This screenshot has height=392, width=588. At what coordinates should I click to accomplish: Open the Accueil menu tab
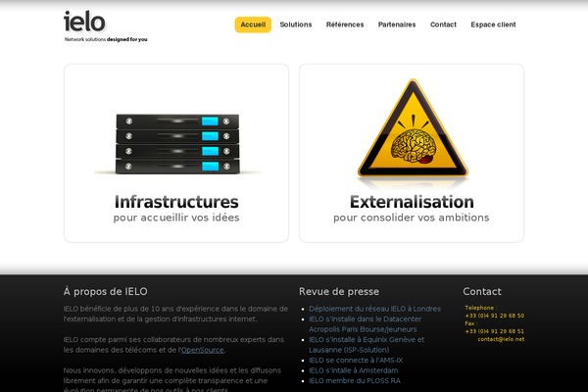tap(253, 24)
